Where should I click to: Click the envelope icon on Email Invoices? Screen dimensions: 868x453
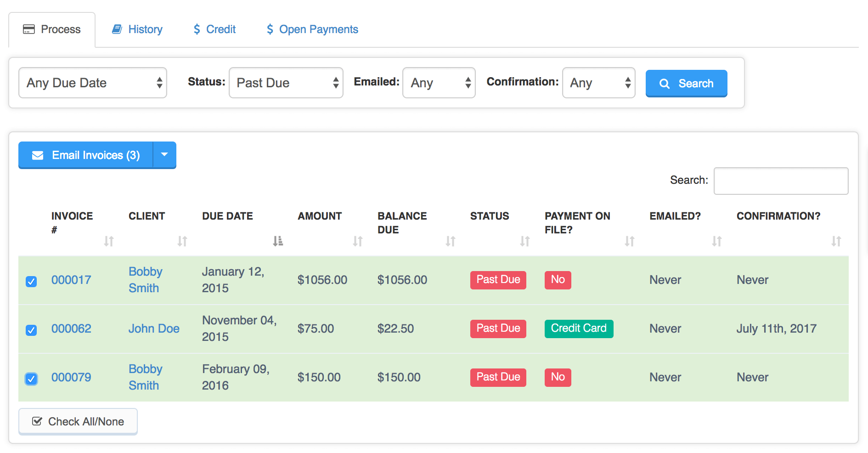tap(38, 155)
